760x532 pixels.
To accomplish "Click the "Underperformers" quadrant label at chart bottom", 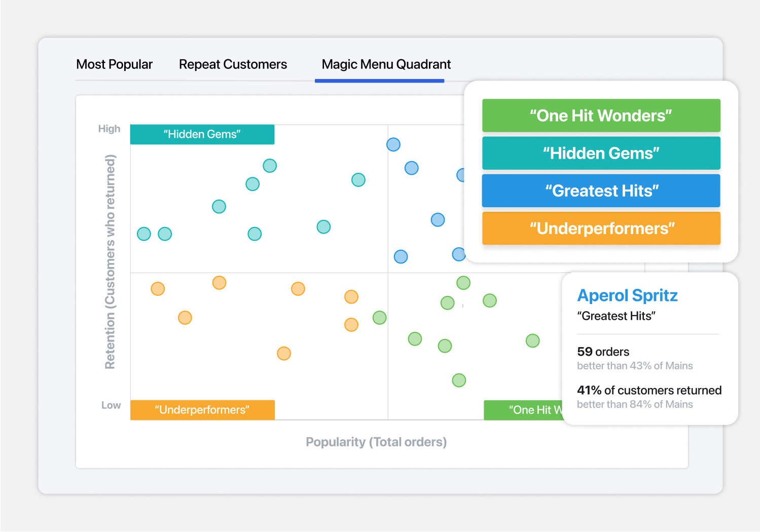I will coord(202,410).
